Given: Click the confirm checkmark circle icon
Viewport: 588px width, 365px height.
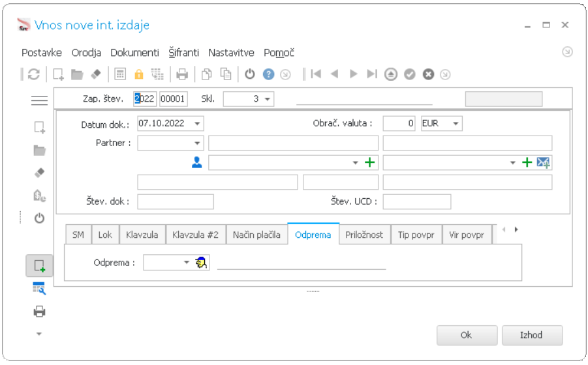Looking at the screenshot, I should (x=409, y=74).
